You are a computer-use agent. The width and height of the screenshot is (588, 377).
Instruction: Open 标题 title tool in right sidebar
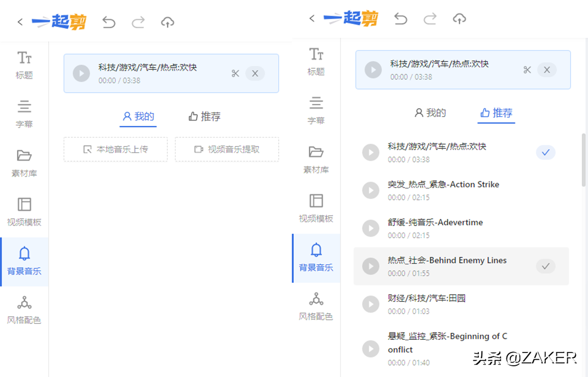pos(316,62)
